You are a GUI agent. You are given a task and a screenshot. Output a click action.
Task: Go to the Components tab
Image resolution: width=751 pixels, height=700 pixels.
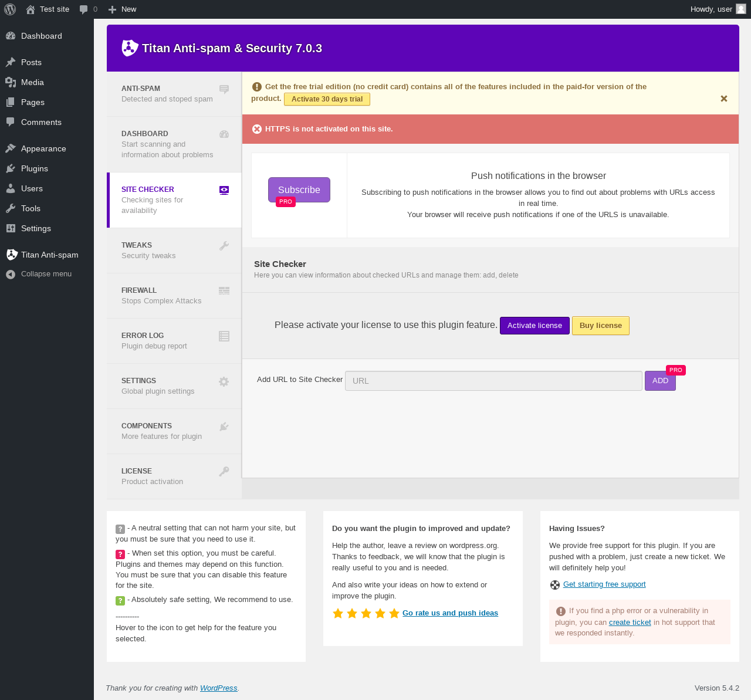(x=174, y=431)
